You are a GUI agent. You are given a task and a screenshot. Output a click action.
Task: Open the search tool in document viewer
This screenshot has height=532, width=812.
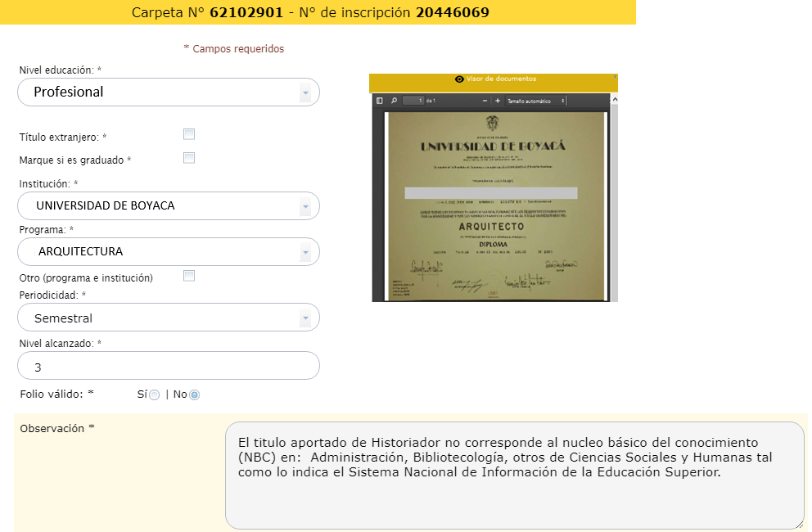[394, 101]
